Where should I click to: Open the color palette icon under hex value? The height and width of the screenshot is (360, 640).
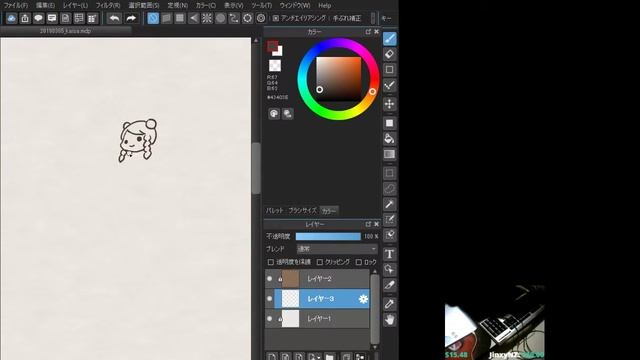(x=274, y=114)
